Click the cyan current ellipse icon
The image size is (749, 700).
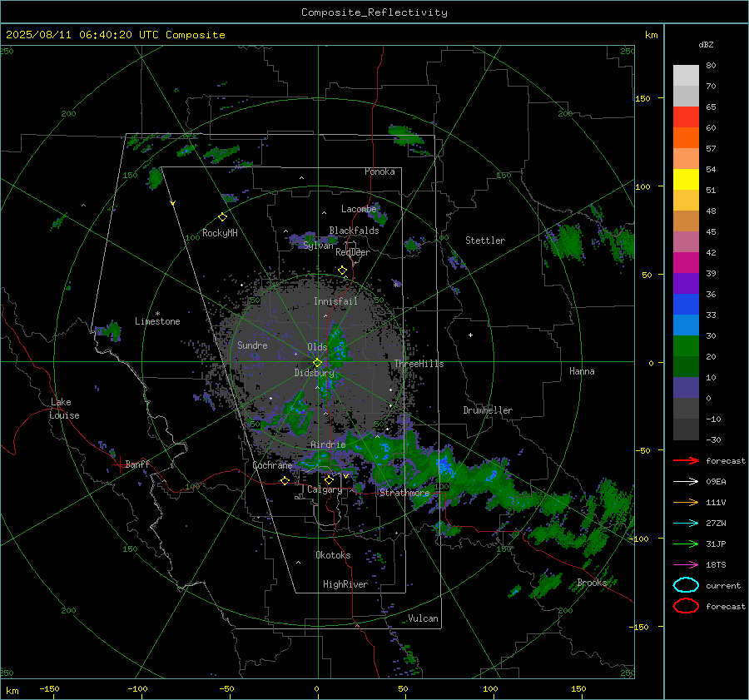(686, 585)
